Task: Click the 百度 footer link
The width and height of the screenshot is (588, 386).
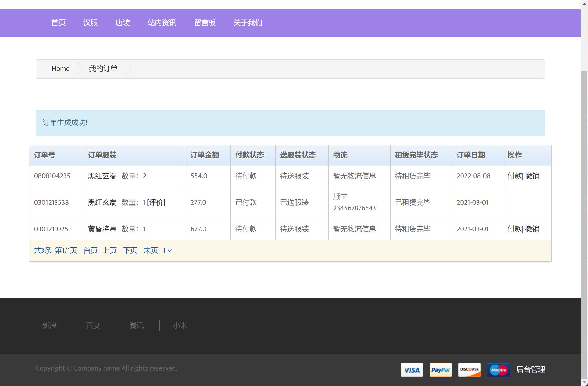Action: point(93,325)
